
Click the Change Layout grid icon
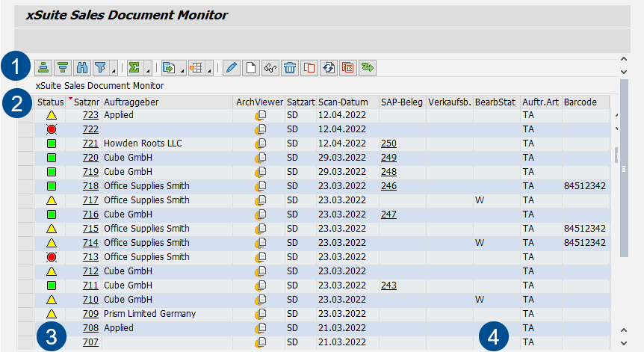pos(196,68)
